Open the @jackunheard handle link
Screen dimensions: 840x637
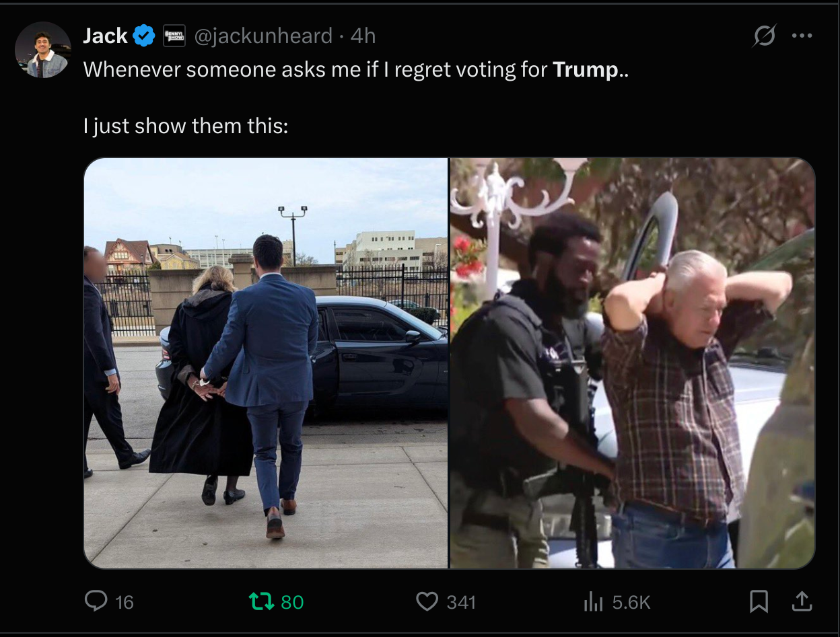pyautogui.click(x=263, y=36)
